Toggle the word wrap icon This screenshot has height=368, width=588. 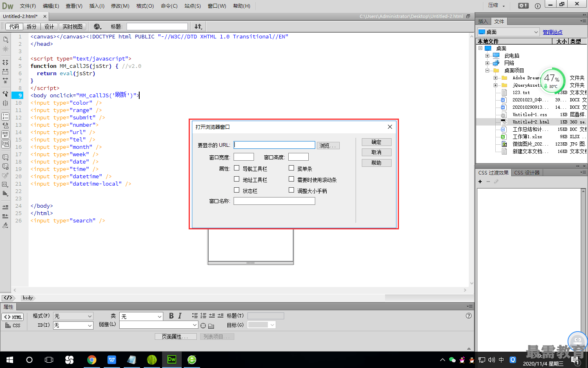pyautogui.click(x=5, y=135)
